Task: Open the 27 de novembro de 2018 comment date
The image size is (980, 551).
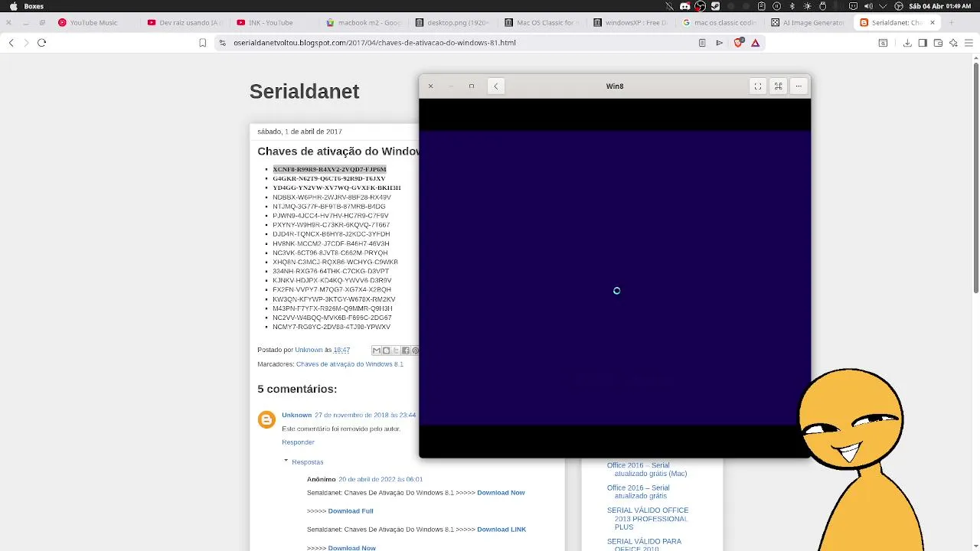Action: tap(365, 415)
